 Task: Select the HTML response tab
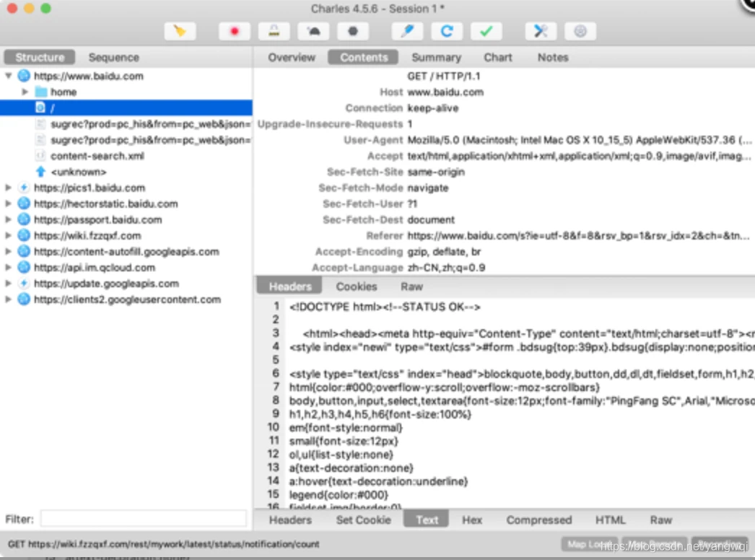[x=610, y=520]
